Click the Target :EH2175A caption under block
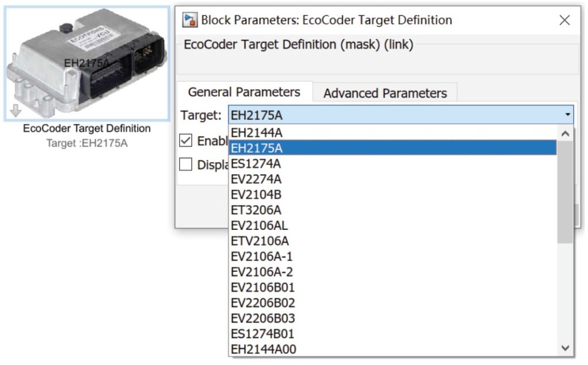Image resolution: width=588 pixels, height=365 pixels. point(87,143)
